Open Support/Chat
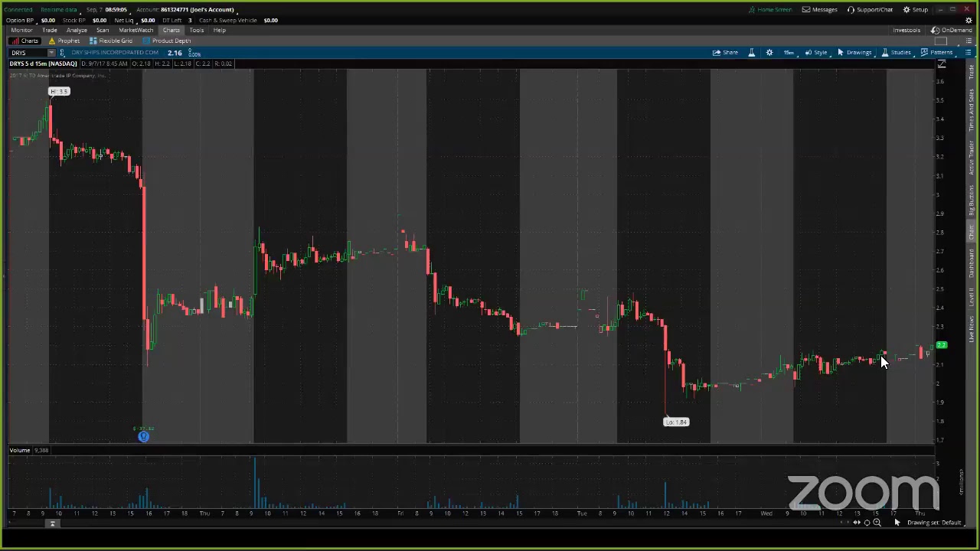980x551 pixels. [870, 9]
